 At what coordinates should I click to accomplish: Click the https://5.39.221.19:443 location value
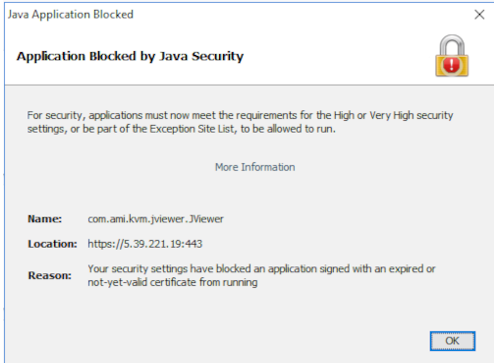145,244
